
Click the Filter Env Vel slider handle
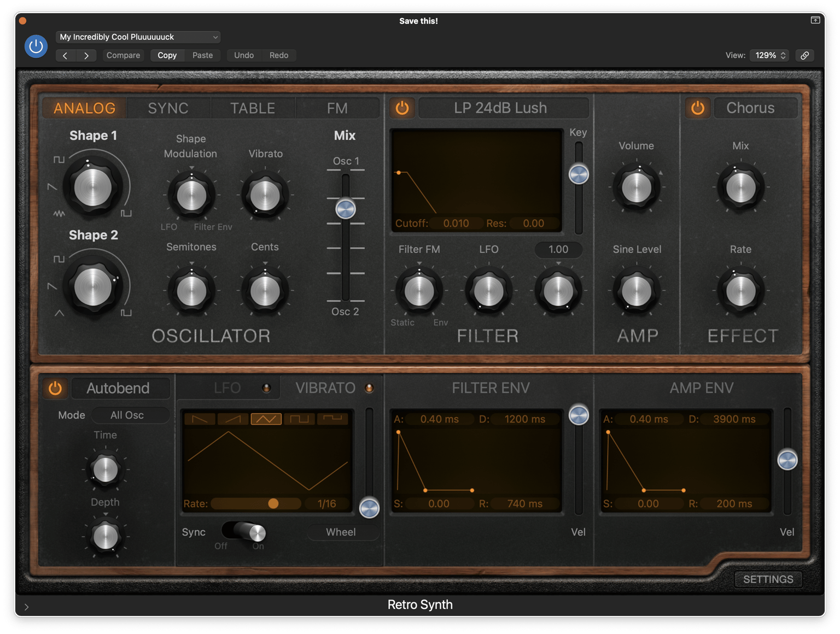[x=579, y=415]
